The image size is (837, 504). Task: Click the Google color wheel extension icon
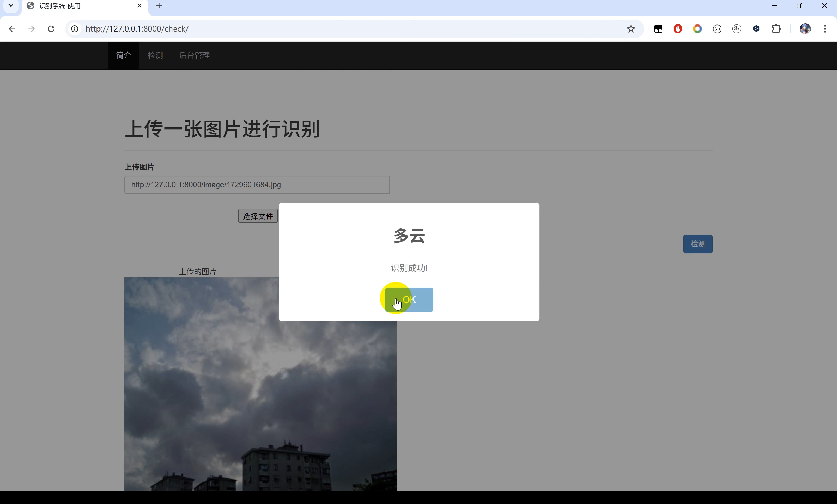pyautogui.click(x=697, y=29)
